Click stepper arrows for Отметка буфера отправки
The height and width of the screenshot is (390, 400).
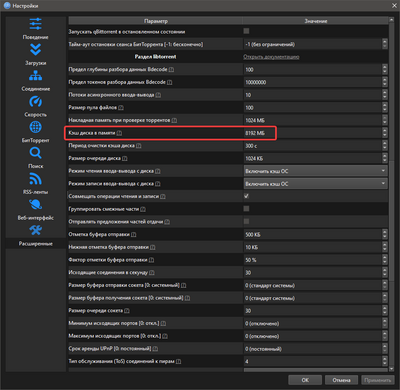click(385, 235)
